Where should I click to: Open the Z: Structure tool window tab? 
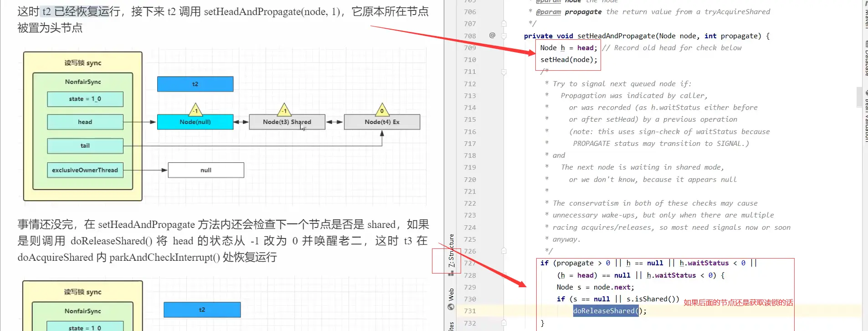451,254
